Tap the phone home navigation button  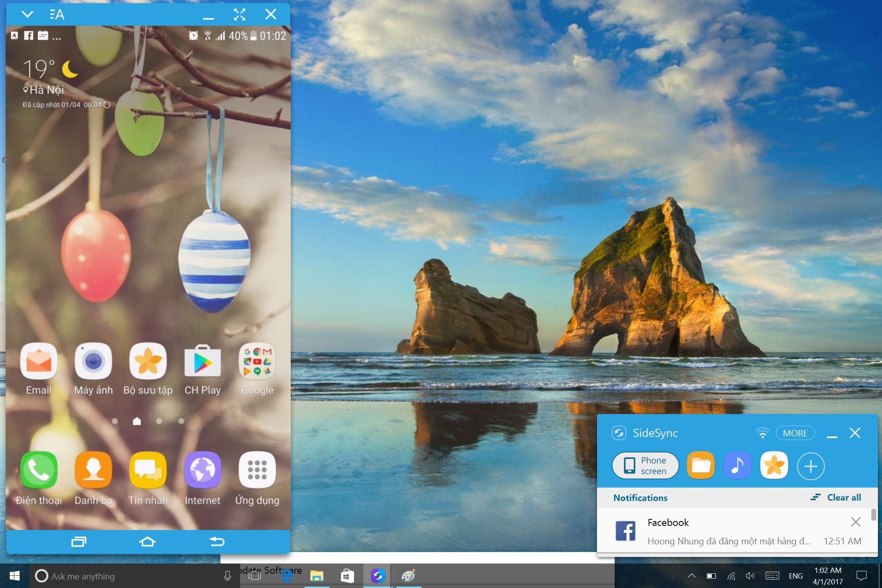(x=147, y=542)
